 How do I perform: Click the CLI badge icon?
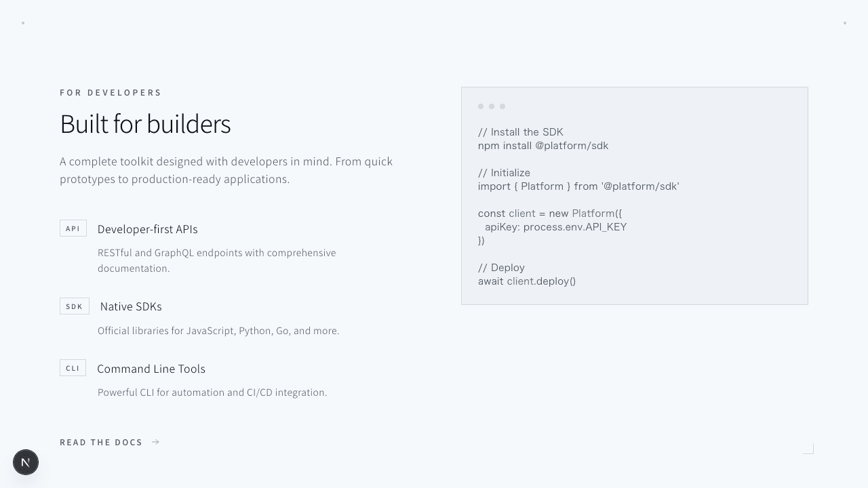tap(73, 368)
